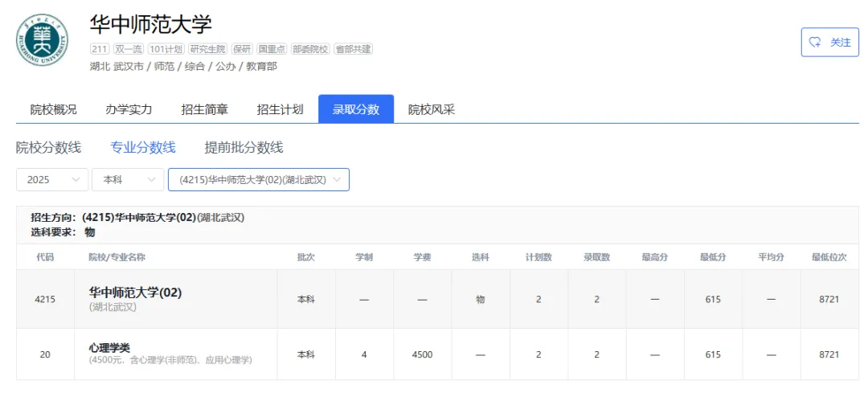Screen dimensions: 868x397
Task: Click the 心理学类 major row name
Action: (109, 348)
